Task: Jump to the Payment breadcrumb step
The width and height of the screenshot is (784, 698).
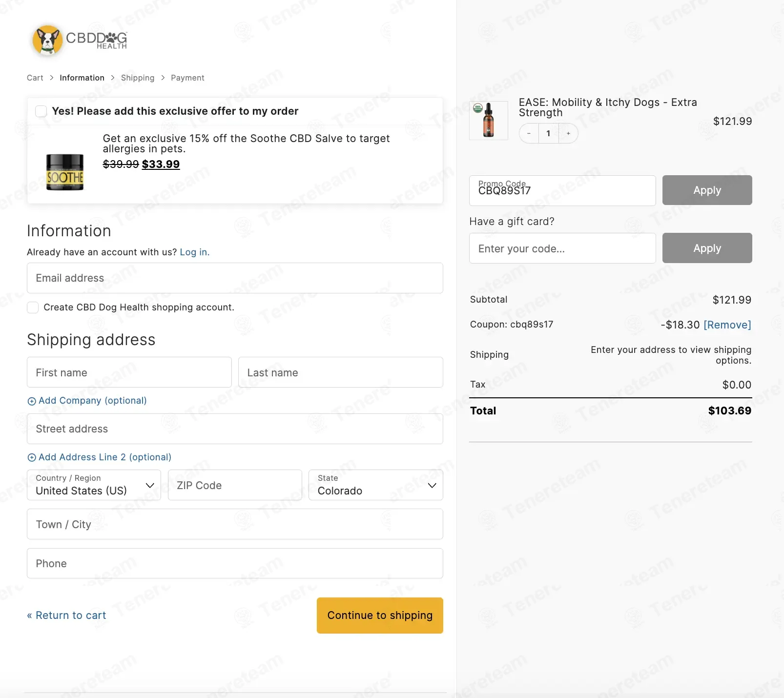Action: pos(187,78)
